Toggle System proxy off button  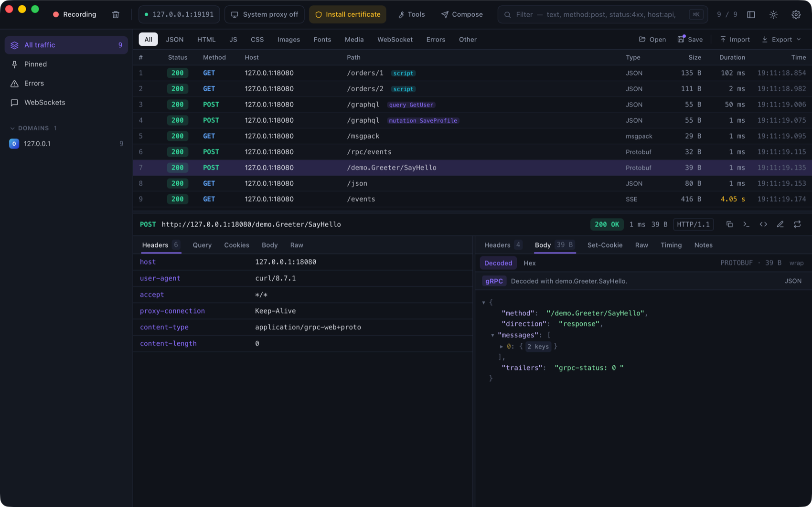(x=264, y=14)
